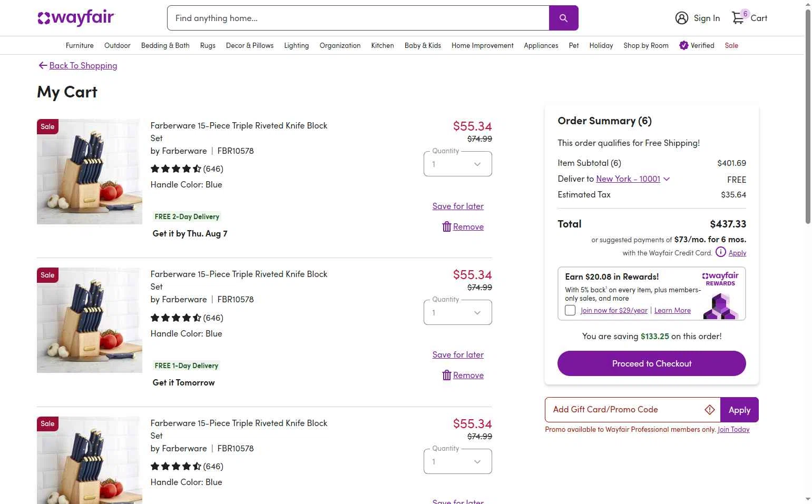Open the shopping cart icon
The width and height of the screenshot is (812, 504).
(x=739, y=18)
